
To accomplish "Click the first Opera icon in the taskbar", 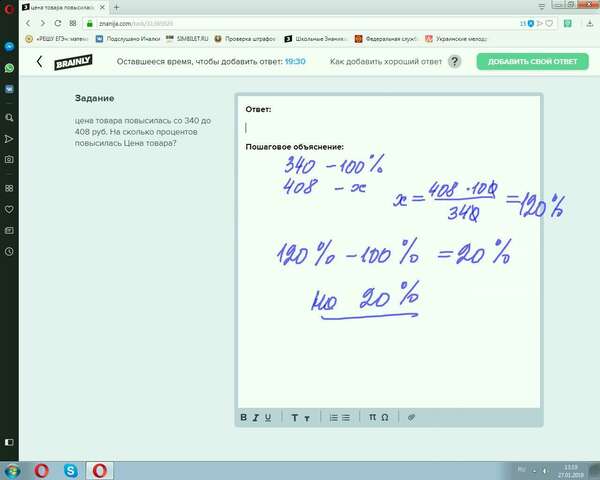I will [x=42, y=470].
